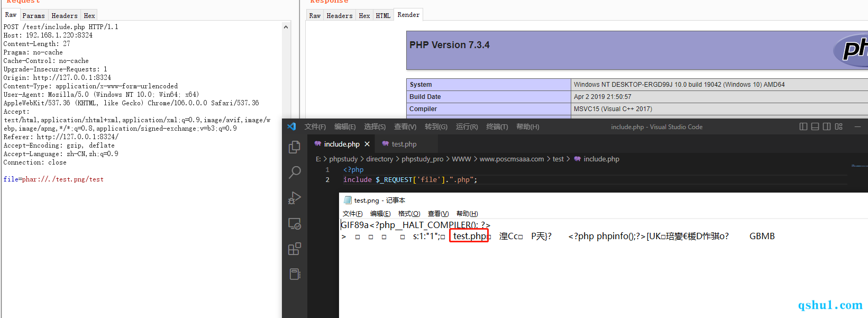The height and width of the screenshot is (318, 868).
Task: Click the file=phar://./test.png/test request body
Action: pos(53,179)
